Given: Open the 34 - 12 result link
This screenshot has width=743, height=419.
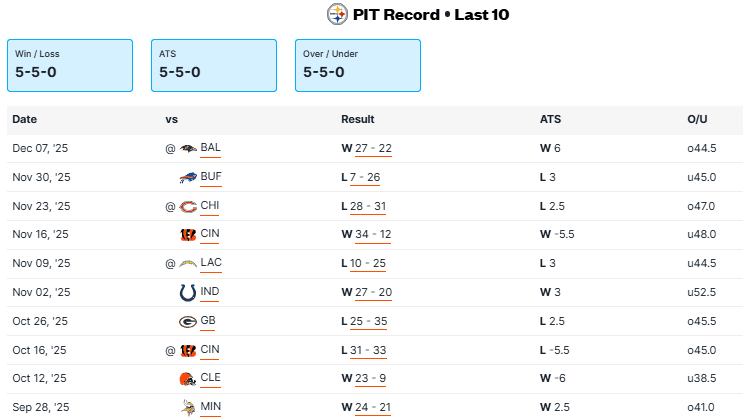Looking at the screenshot, I should 373,235.
